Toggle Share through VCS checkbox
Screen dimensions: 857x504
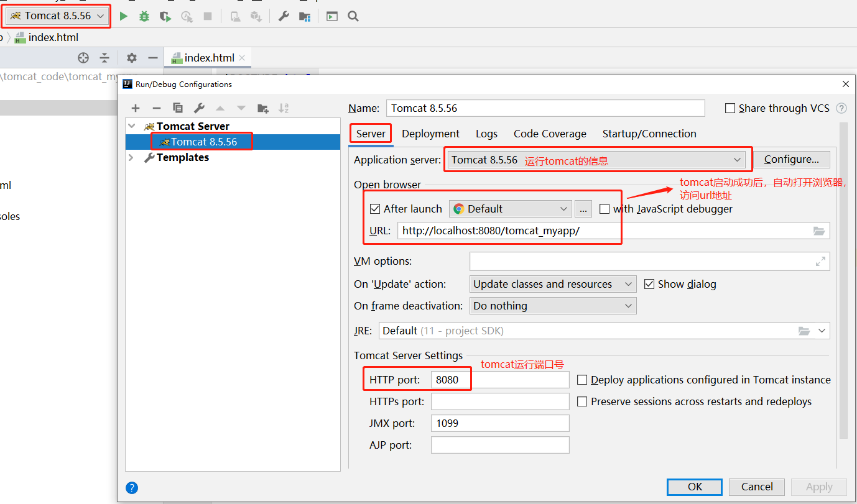pyautogui.click(x=730, y=108)
